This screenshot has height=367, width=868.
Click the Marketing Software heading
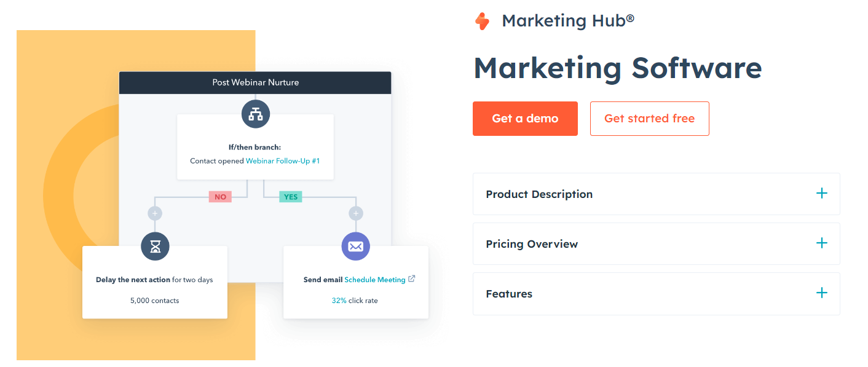(618, 68)
